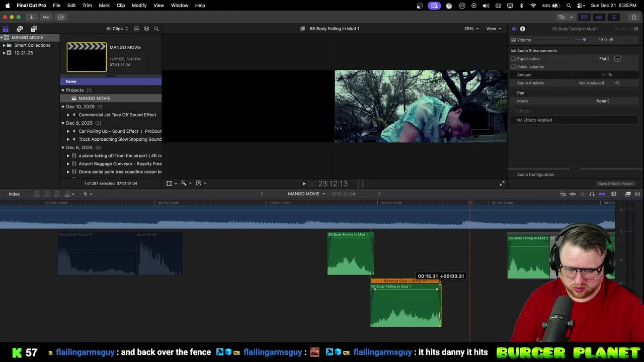Collapse the Dec 10, 2025 group
The width and height of the screenshot is (644, 362).
(x=63, y=107)
